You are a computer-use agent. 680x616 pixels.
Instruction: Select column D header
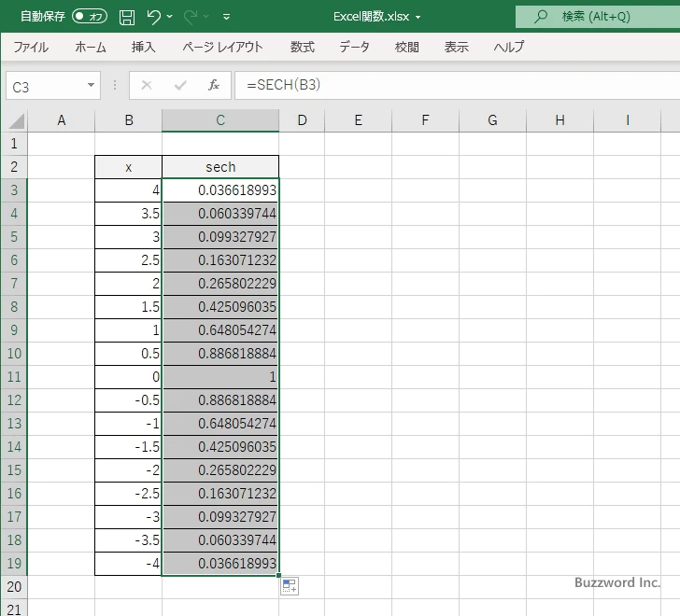click(x=302, y=120)
